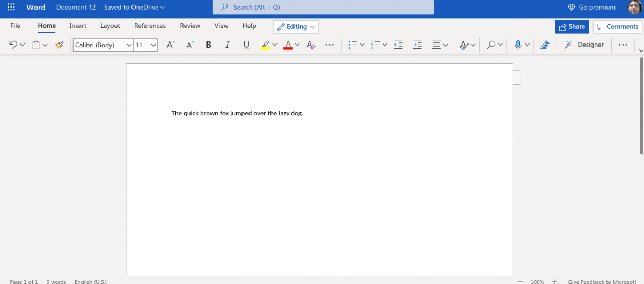Zoom in with the plus button
Viewport: 644px width, 284px height.
pos(554,281)
